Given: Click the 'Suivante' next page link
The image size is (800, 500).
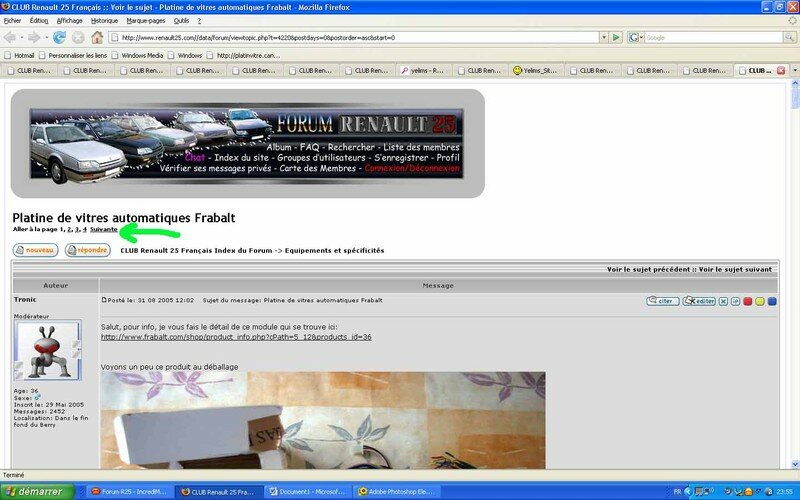Looking at the screenshot, I should pos(104,230).
